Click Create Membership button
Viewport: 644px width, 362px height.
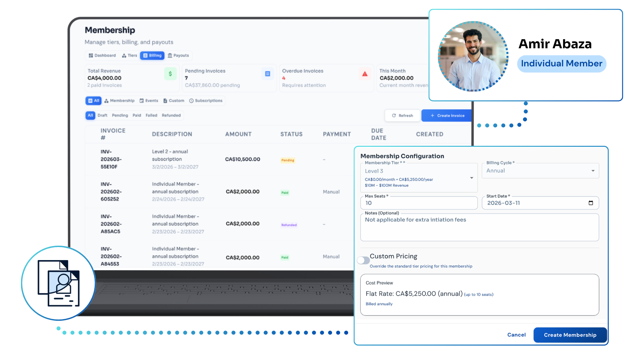point(570,335)
